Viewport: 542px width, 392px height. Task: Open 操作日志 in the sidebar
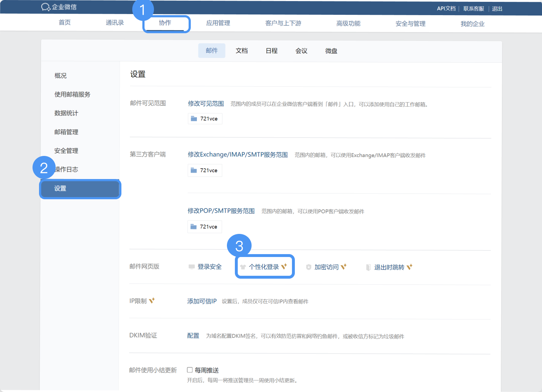coord(66,170)
